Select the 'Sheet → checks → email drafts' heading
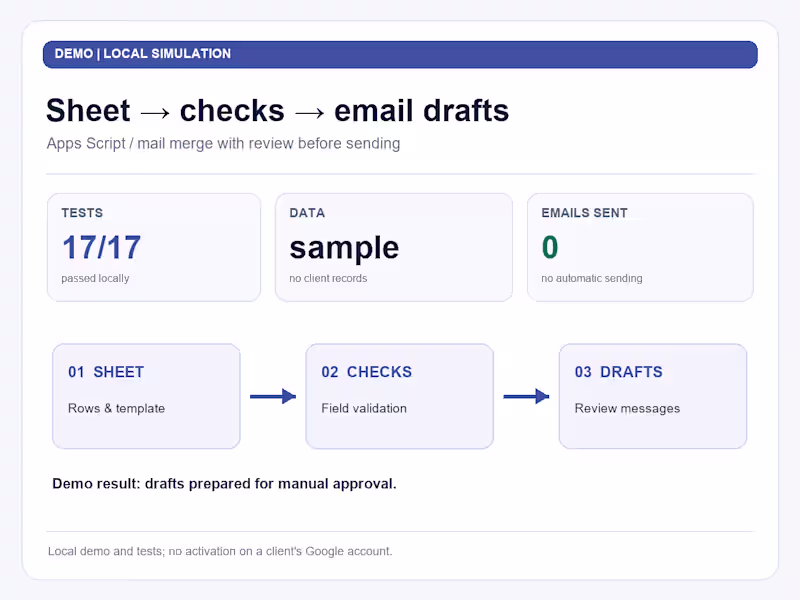This screenshot has width=800, height=600. [x=278, y=111]
